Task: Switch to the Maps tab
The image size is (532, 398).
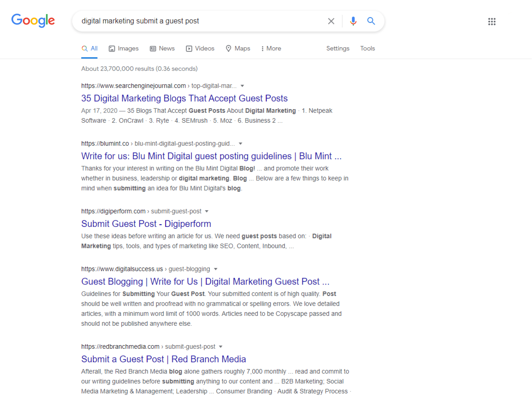Action: point(238,49)
